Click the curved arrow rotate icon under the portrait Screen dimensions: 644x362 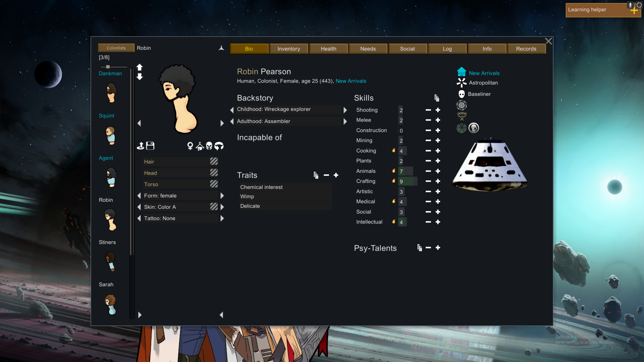click(x=219, y=146)
